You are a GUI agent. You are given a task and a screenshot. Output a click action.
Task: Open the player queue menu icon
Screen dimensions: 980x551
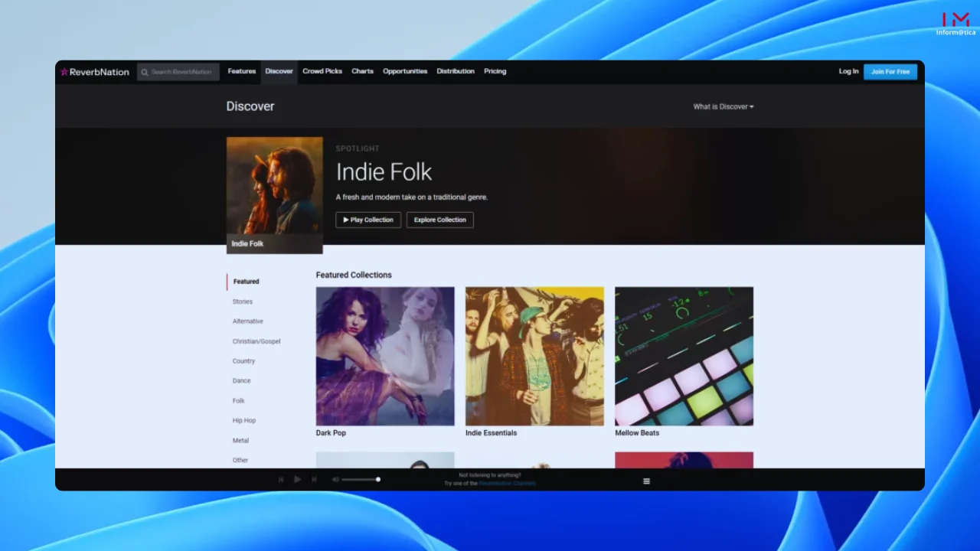646,481
